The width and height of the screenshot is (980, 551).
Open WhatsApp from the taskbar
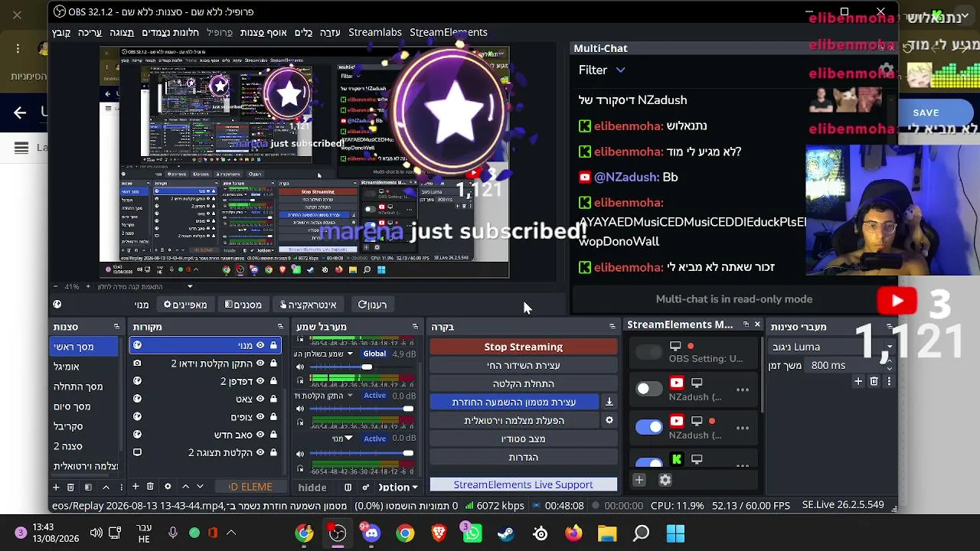click(472, 533)
